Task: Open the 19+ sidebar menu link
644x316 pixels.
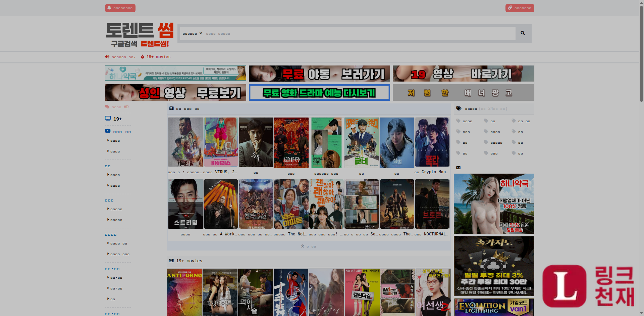Action: tap(117, 119)
